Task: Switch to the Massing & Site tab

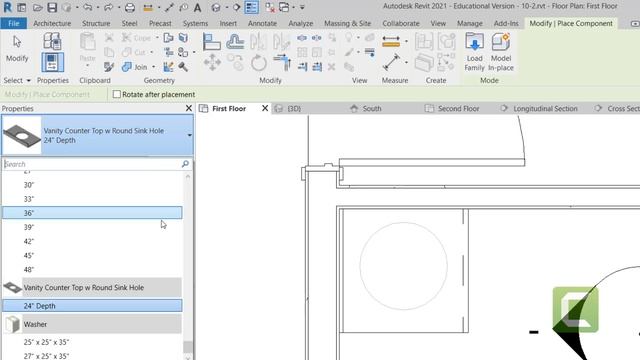Action: point(347,24)
